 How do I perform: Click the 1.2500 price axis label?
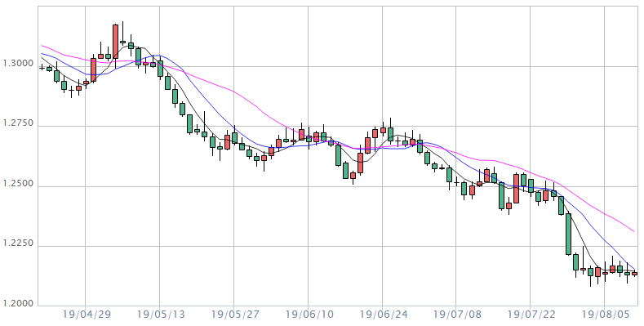18,184
